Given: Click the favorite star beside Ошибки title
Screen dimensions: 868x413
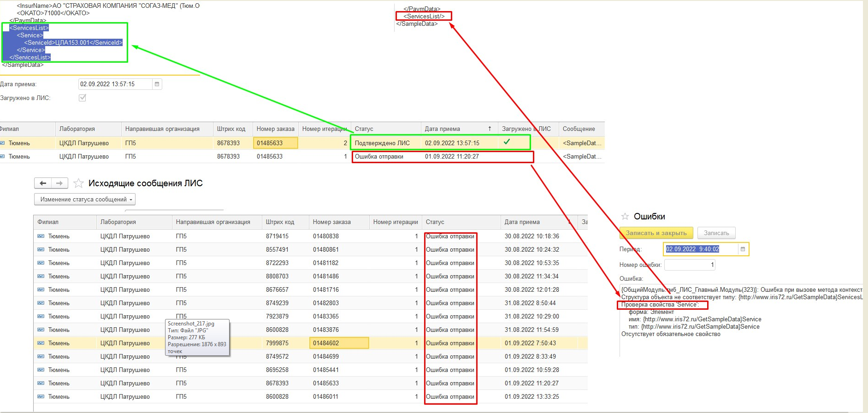Looking at the screenshot, I should point(625,217).
